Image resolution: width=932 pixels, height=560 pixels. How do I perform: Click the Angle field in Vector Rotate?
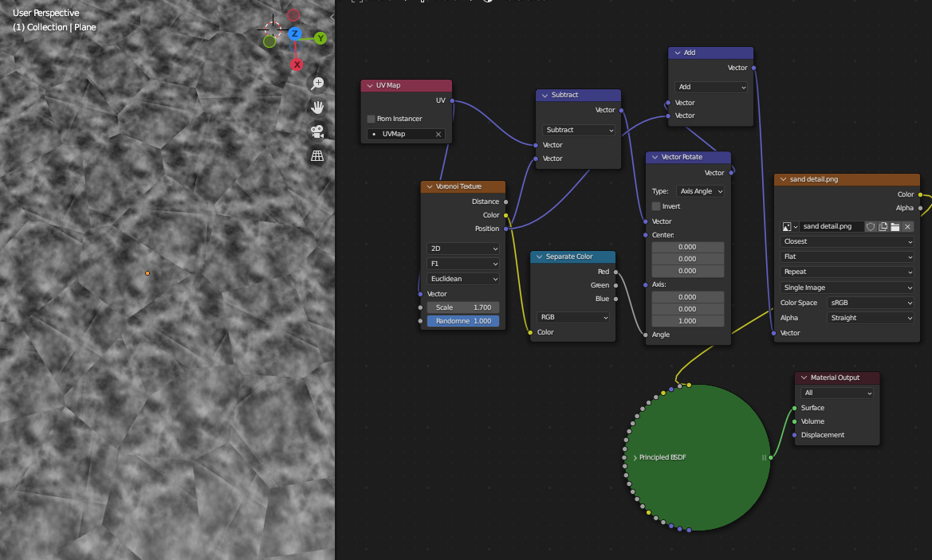[687, 335]
